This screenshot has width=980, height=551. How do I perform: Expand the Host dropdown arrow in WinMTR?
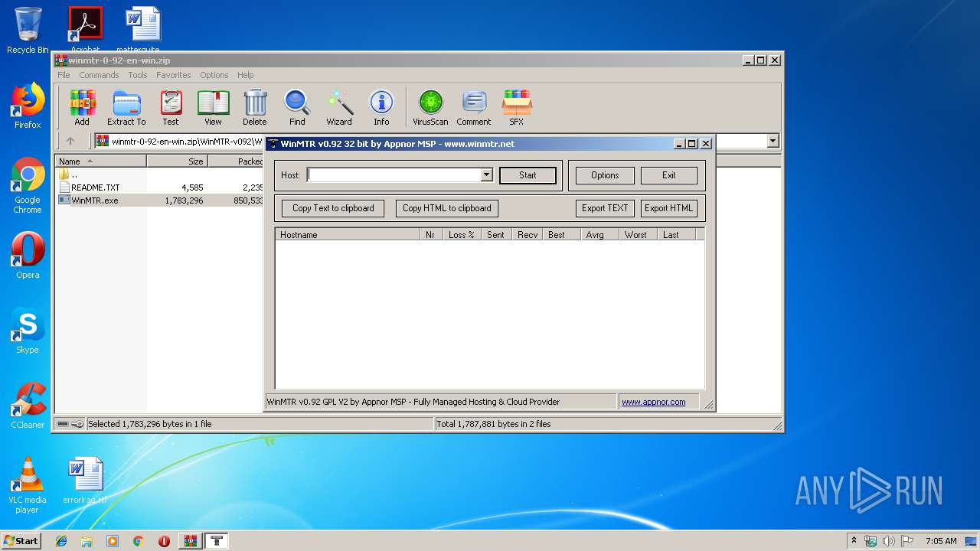tap(486, 175)
